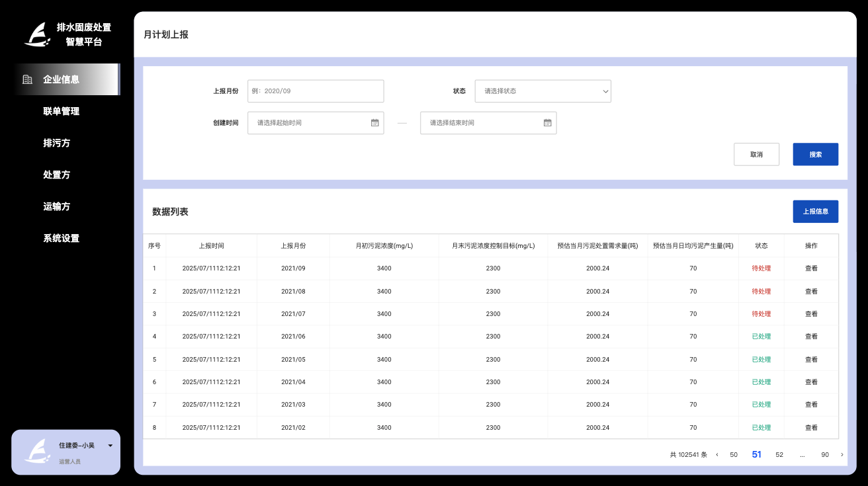Click the building icon beside 企业信息
Image resolution: width=868 pixels, height=486 pixels.
point(27,79)
